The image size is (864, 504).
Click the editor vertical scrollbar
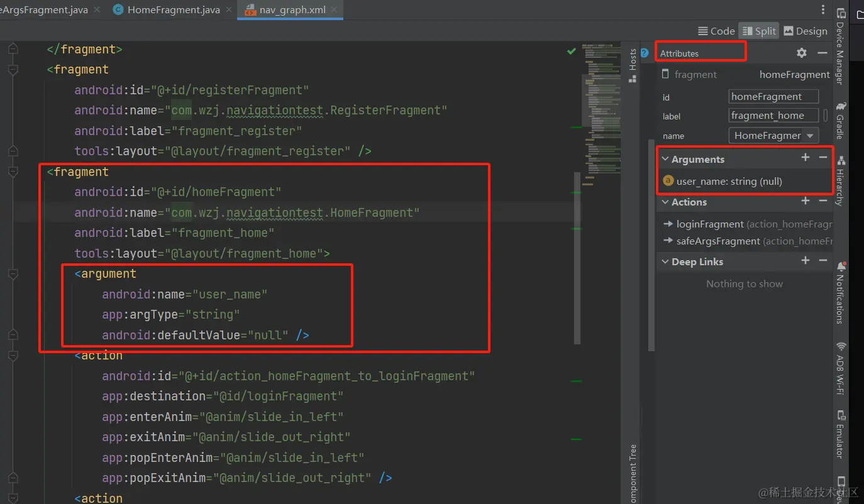pyautogui.click(x=577, y=258)
